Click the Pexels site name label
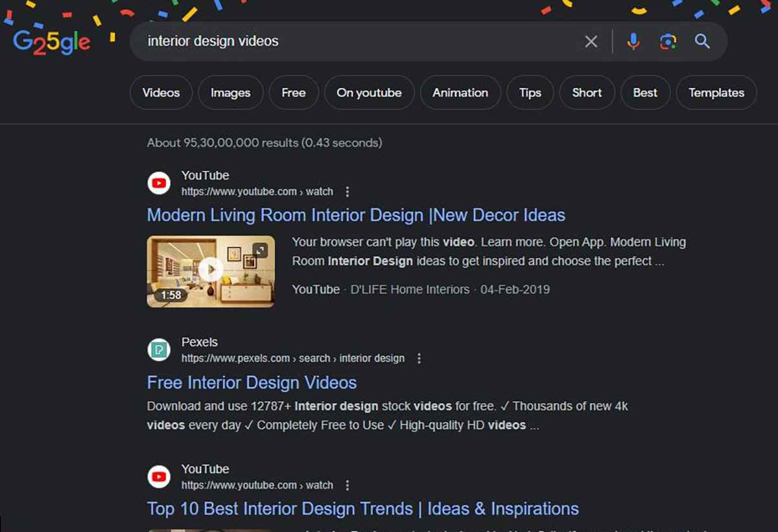 tap(200, 342)
